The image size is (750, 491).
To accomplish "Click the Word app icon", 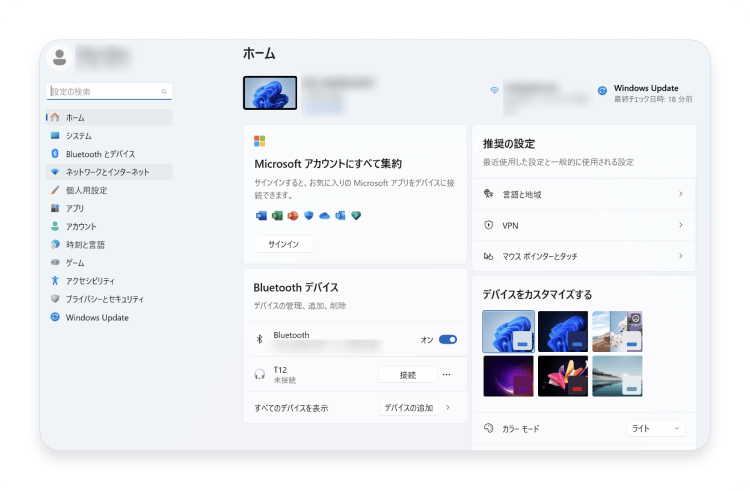I will 261,216.
